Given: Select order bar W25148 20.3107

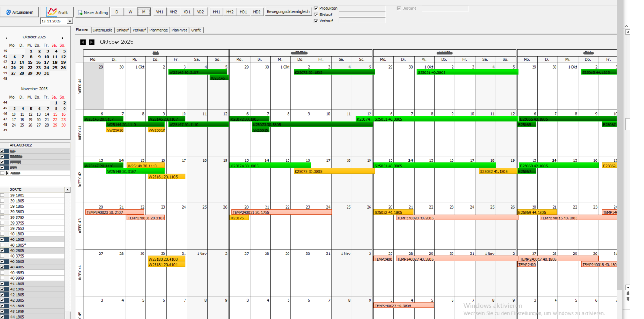Looking at the screenshot, I should tap(135, 171).
